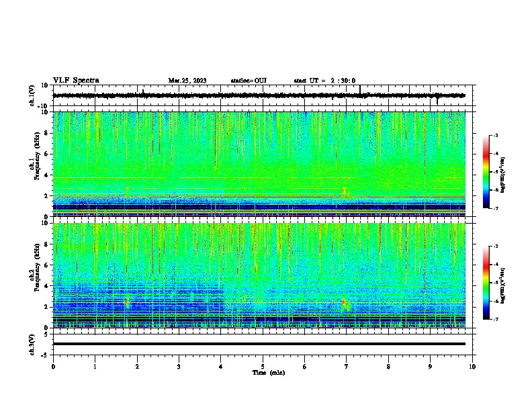This screenshot has height=411, width=532.
Task: Click the "-7" tick on ch.1 colorbar
Action: pos(495,208)
